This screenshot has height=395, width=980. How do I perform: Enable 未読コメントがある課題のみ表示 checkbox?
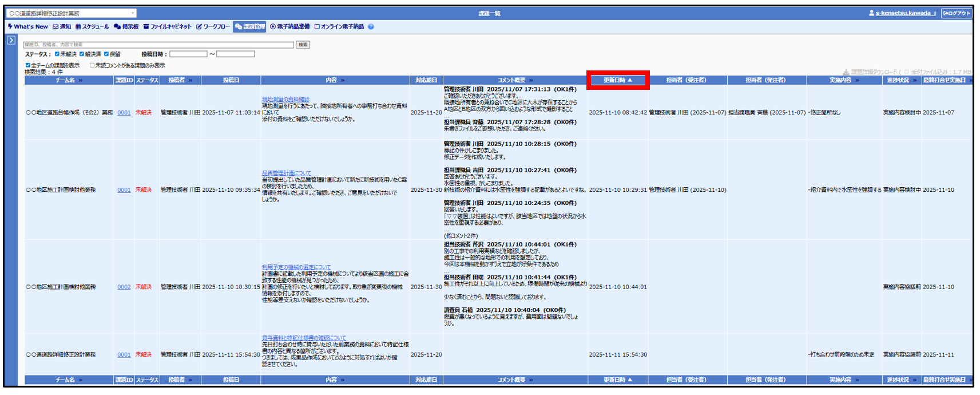click(x=92, y=65)
